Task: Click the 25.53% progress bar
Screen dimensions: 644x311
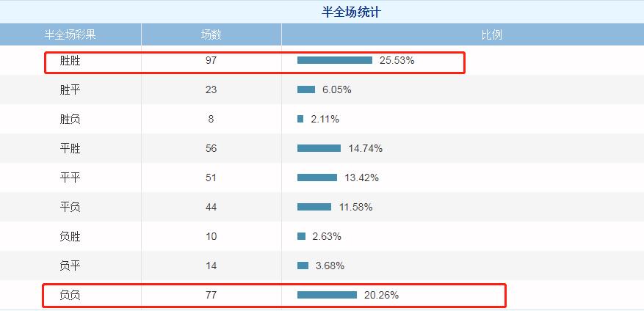Action: tap(335, 60)
